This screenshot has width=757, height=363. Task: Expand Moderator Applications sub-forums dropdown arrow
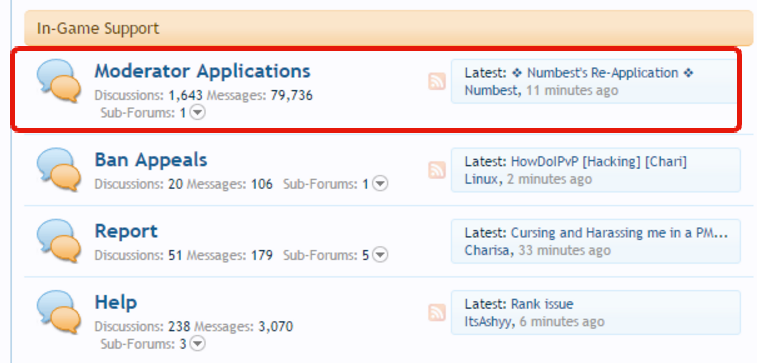(198, 113)
